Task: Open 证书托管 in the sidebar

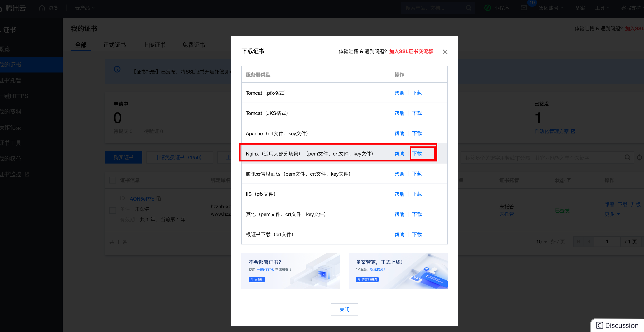Action: (x=11, y=80)
